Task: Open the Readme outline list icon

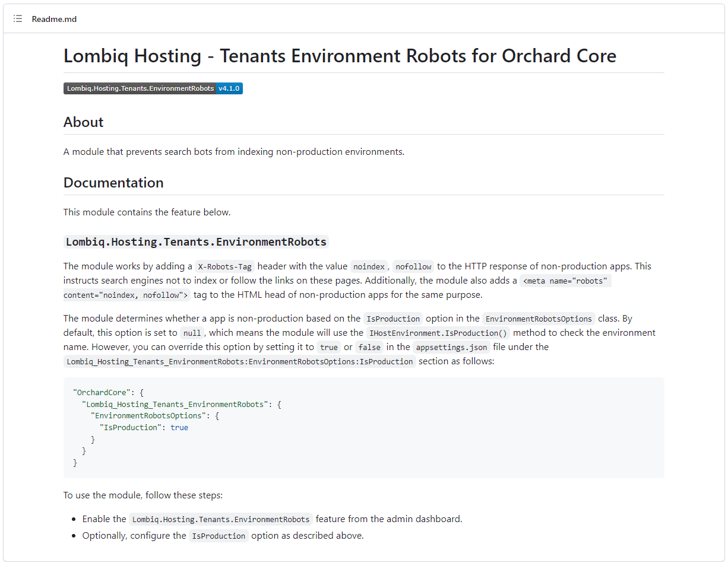Action: pyautogui.click(x=18, y=19)
